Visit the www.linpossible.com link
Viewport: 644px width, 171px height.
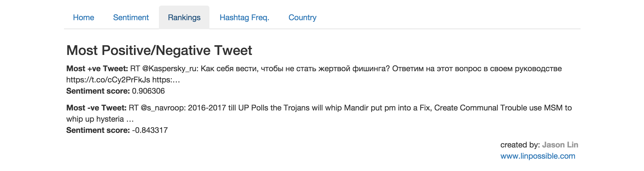point(538,156)
